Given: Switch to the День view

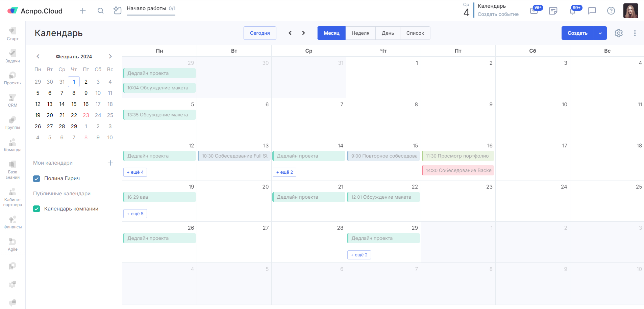Looking at the screenshot, I should (388, 33).
